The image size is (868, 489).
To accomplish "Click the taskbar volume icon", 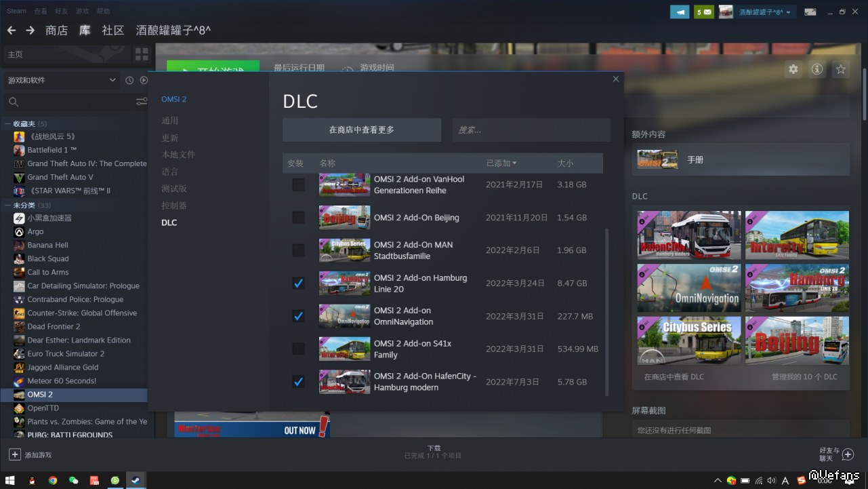I will 771,480.
